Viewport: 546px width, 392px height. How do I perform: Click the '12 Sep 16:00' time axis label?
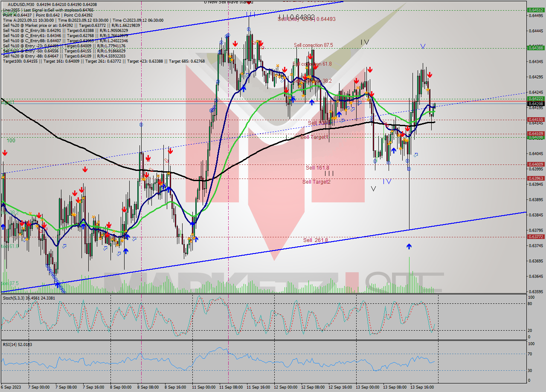[x=340, y=387]
